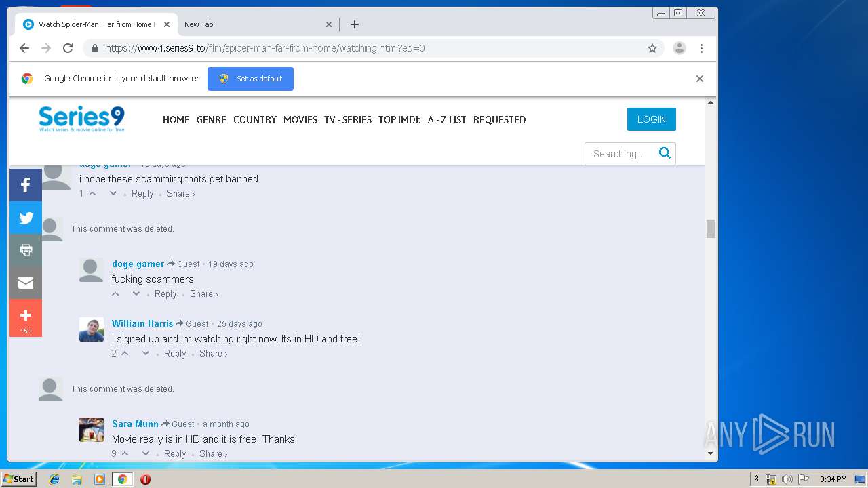Open the GENRE menu
The image size is (868, 488).
212,119
